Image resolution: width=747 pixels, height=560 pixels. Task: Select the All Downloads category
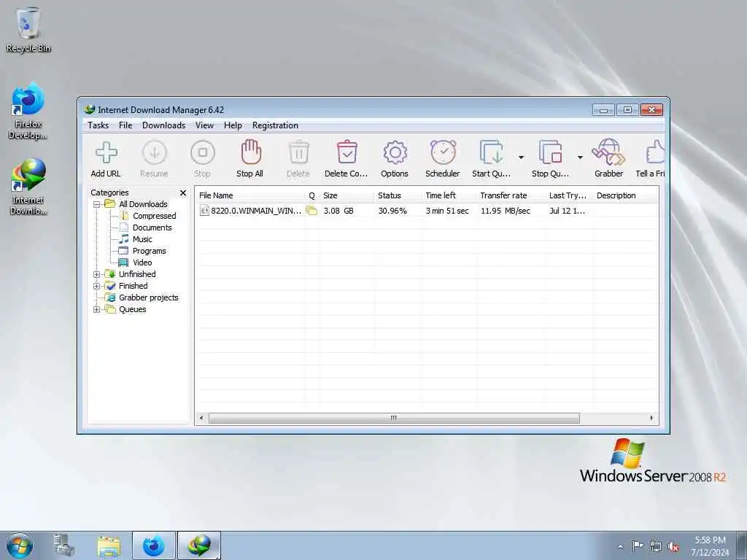coord(143,204)
